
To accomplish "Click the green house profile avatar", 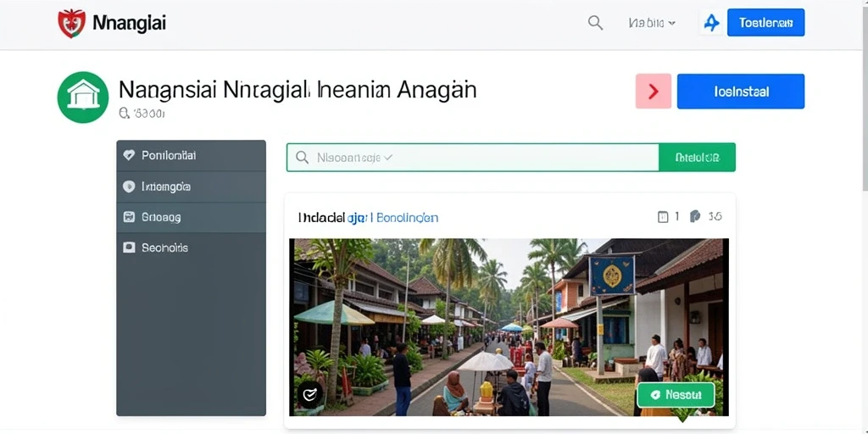I will [x=83, y=97].
